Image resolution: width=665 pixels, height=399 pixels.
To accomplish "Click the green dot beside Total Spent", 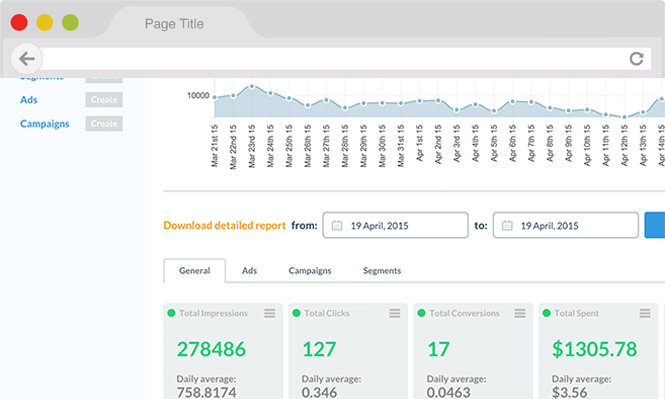I will coord(547,313).
